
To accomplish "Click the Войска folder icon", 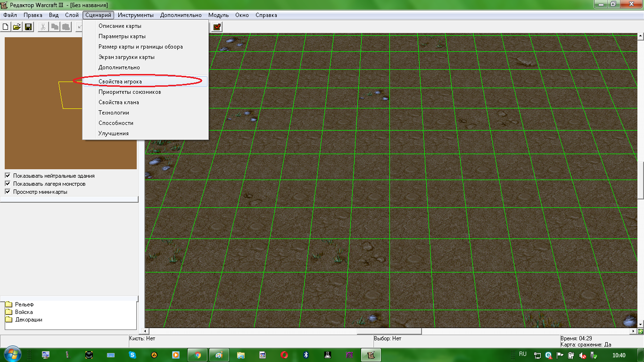I will point(9,312).
